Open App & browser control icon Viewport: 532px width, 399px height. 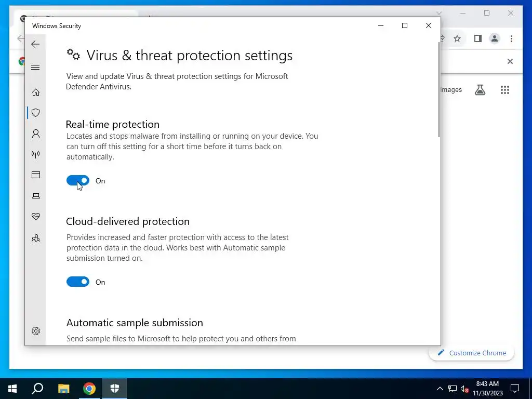[x=36, y=175]
